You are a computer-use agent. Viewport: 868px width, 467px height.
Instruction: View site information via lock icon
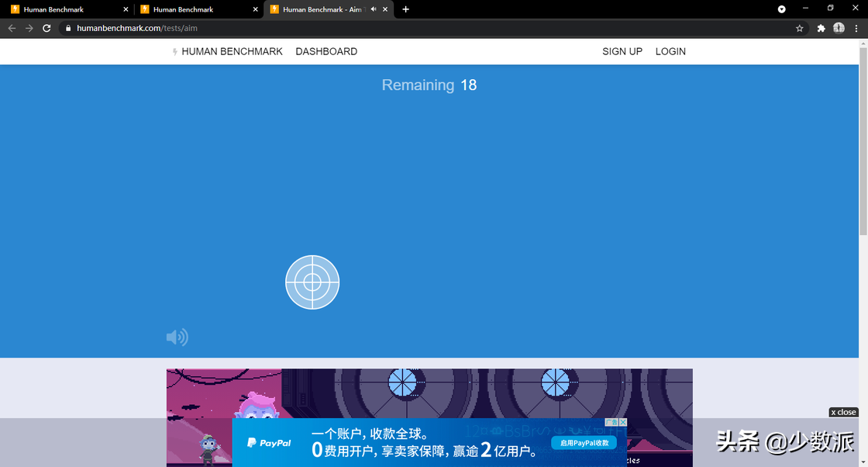(68, 28)
